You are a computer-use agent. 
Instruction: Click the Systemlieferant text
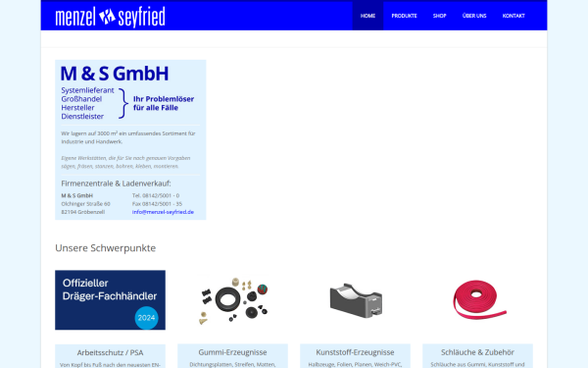(87, 90)
